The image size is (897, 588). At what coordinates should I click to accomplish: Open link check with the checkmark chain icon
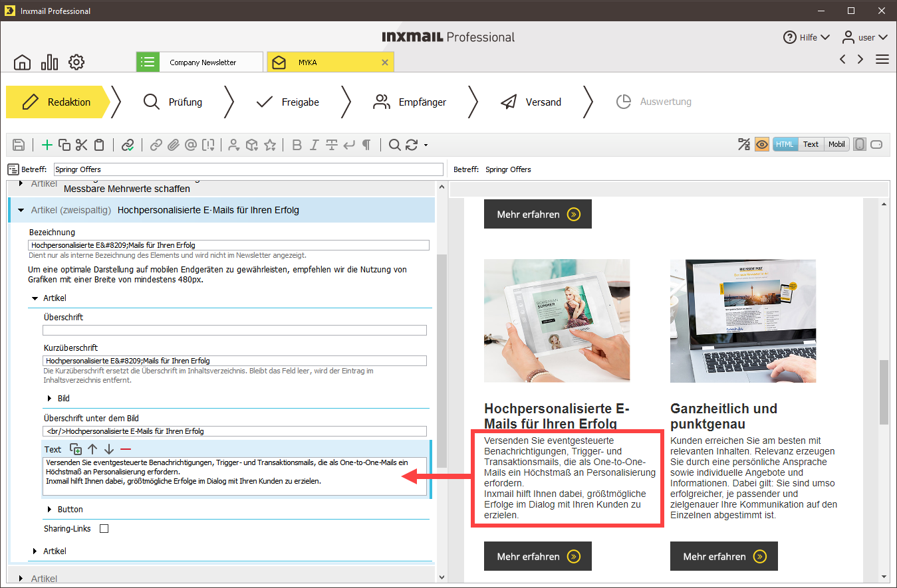(128, 145)
